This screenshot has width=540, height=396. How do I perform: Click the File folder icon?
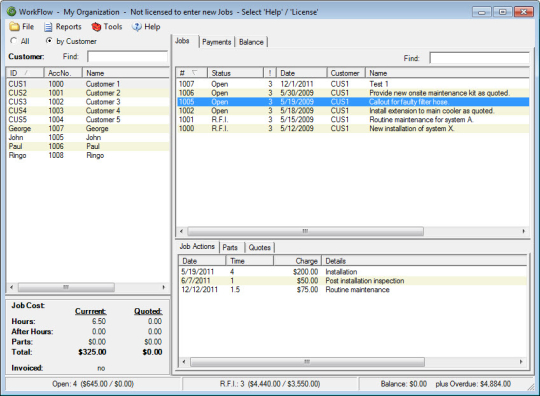point(14,27)
